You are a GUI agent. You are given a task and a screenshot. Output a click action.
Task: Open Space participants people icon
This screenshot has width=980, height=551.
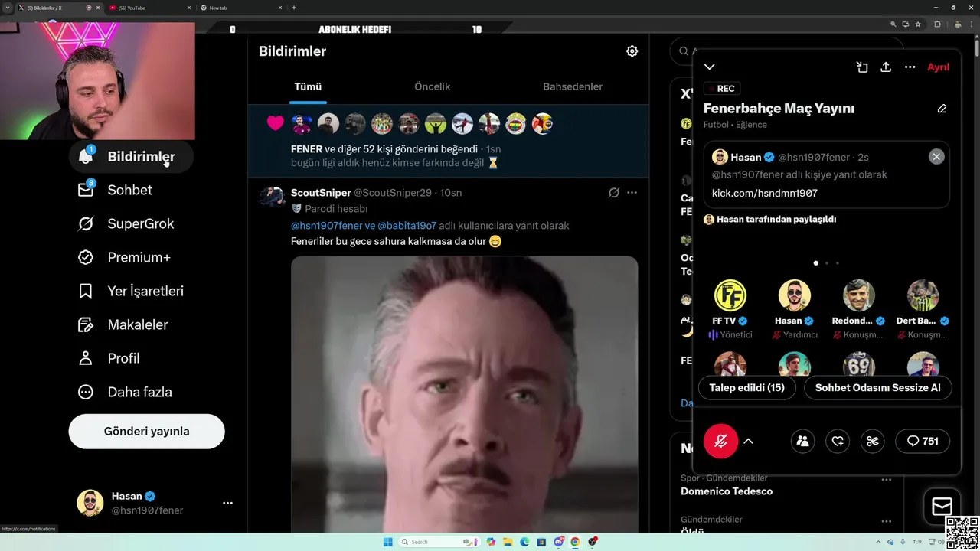click(802, 441)
